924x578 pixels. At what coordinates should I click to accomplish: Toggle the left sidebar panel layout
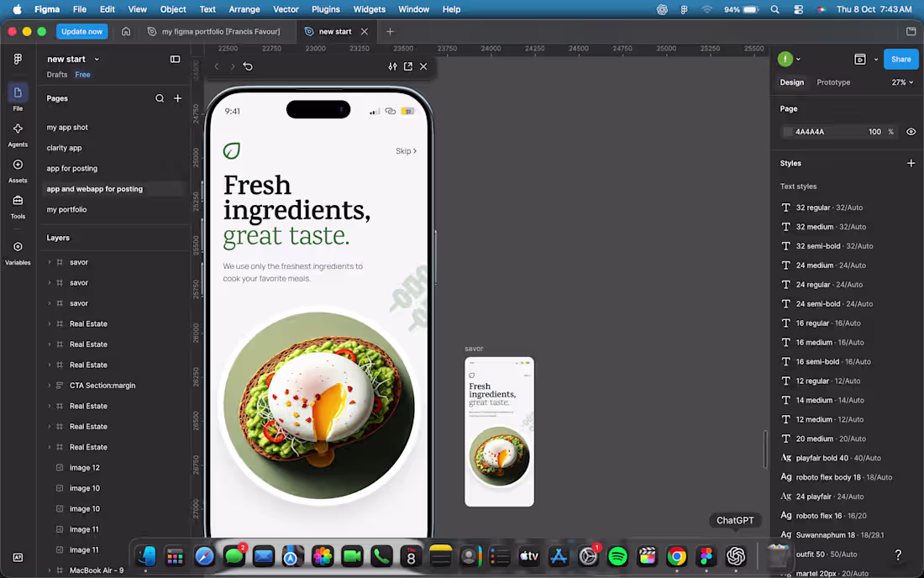175,59
